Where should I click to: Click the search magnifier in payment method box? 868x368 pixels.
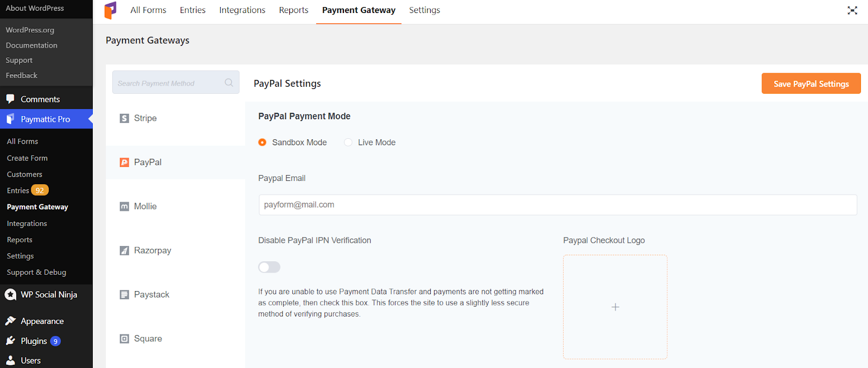point(229,82)
